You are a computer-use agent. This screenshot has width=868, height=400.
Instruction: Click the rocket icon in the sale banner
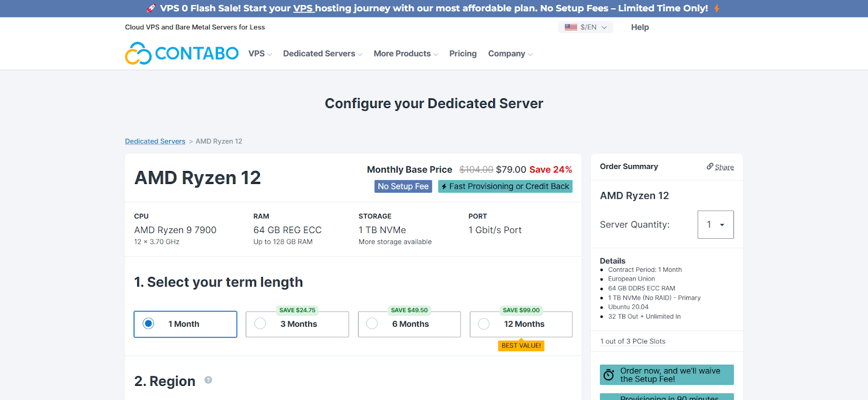coord(151,8)
